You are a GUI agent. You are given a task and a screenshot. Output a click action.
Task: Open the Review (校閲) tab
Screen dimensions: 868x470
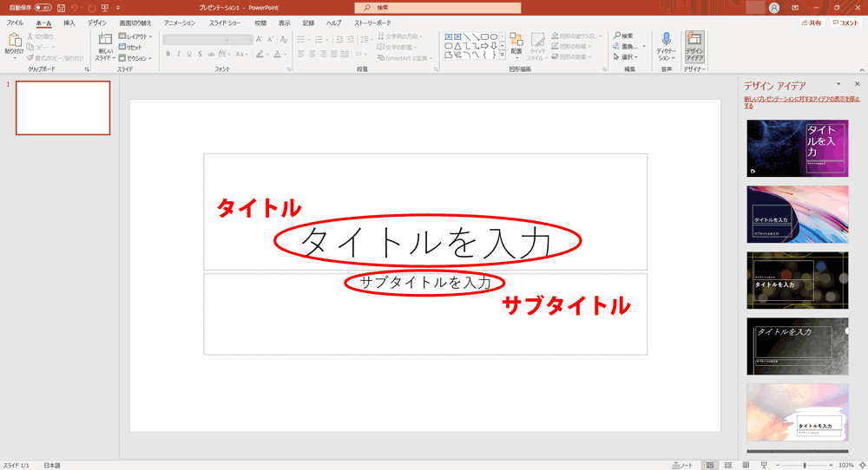(x=260, y=23)
